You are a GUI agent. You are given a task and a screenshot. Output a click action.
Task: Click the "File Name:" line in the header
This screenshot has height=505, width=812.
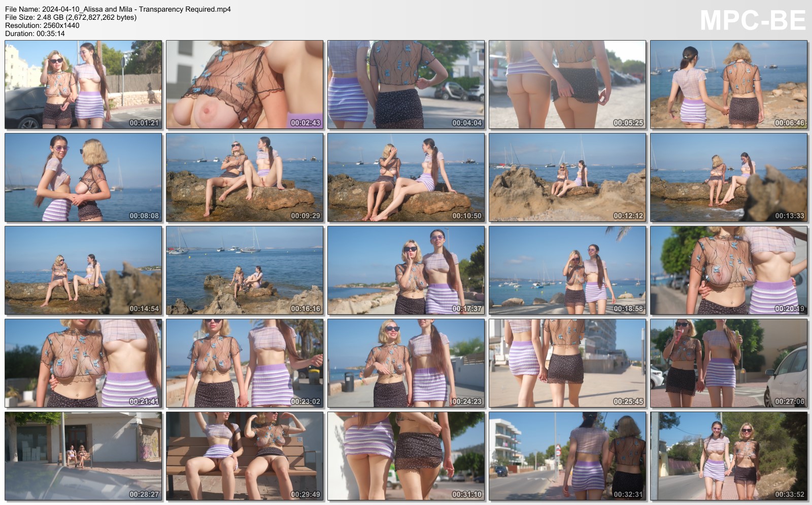click(x=118, y=9)
